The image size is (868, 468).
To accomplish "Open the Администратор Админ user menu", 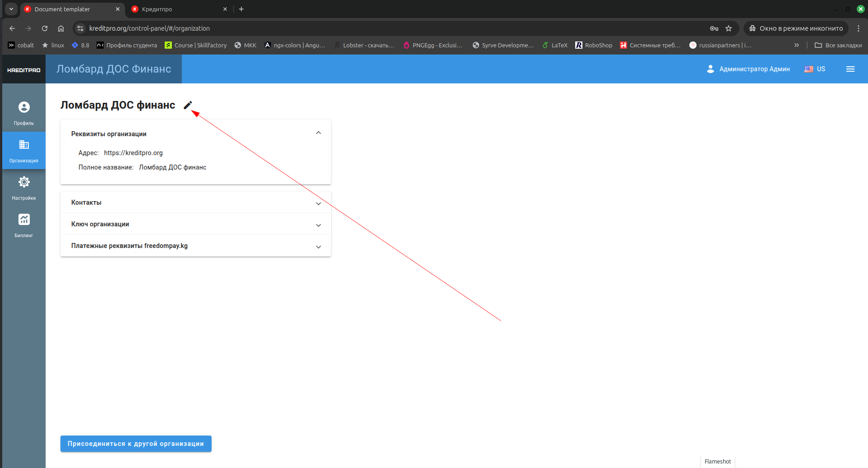I will point(748,69).
